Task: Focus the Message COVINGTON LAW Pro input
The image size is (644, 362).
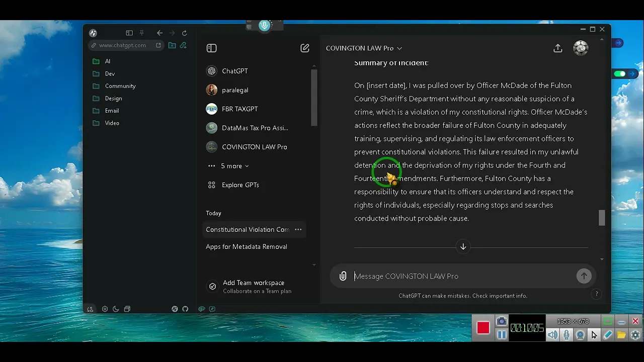Action: coord(463,276)
